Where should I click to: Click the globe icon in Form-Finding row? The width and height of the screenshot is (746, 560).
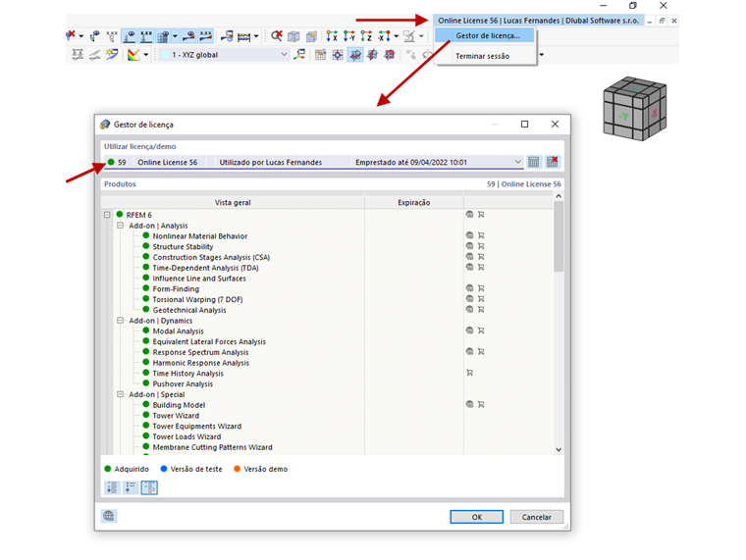click(x=469, y=288)
